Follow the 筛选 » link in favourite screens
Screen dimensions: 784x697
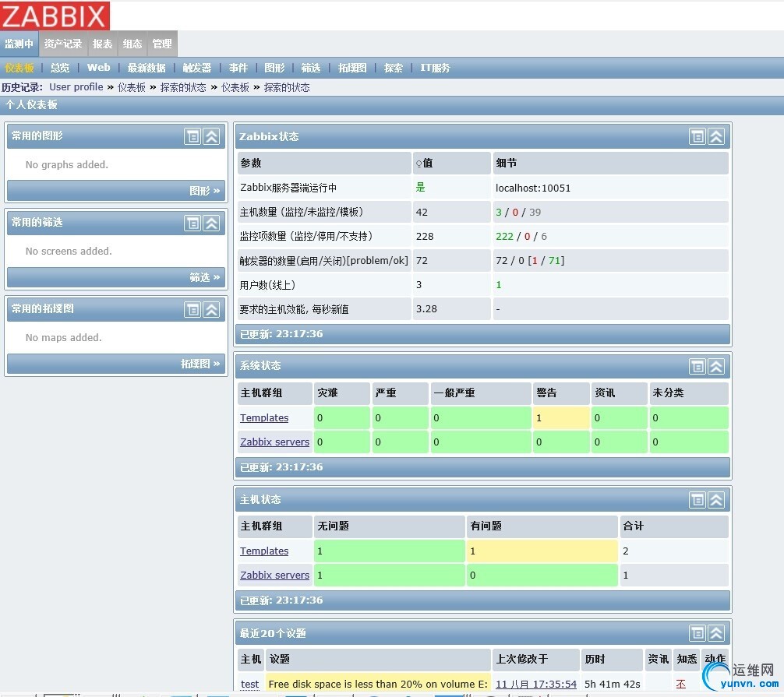[x=204, y=277]
